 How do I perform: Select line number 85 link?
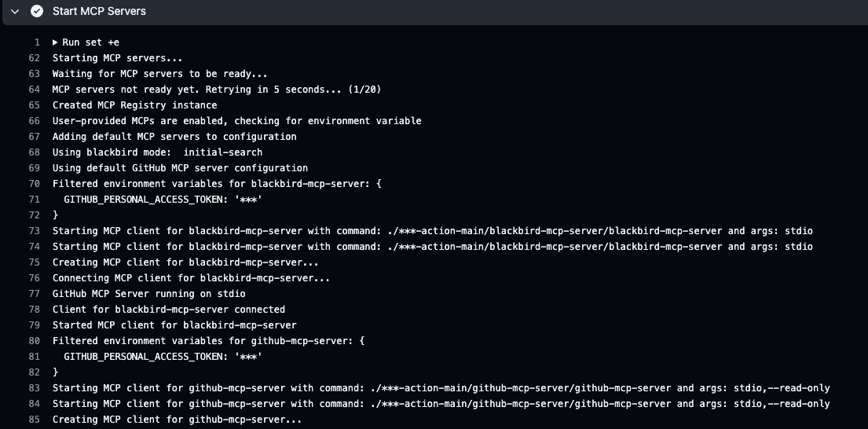click(34, 420)
